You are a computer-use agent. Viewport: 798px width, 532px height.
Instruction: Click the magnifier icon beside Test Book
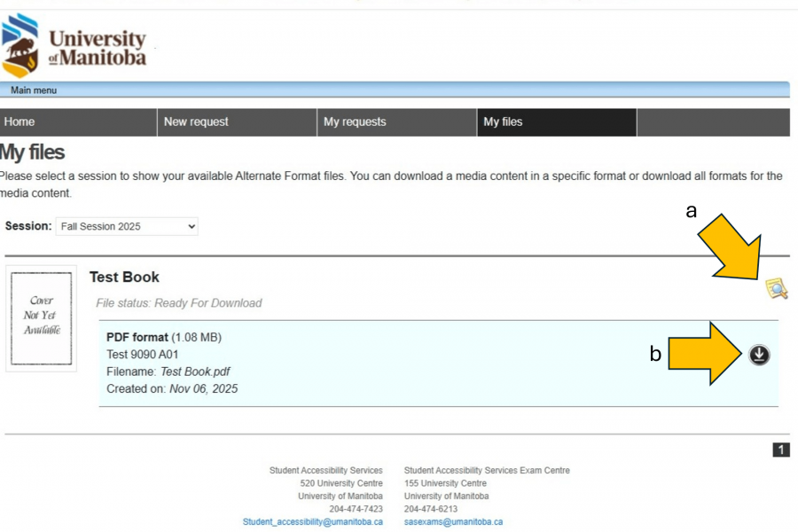tap(777, 288)
